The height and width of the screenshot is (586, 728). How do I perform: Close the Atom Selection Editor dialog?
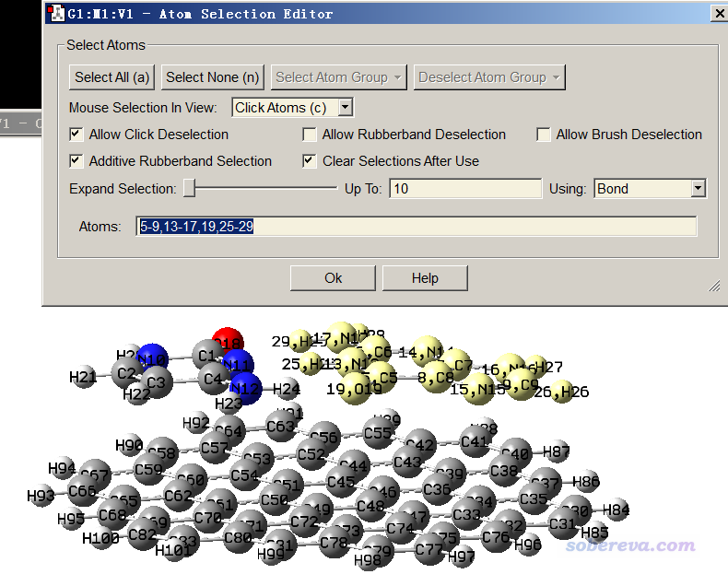coord(718,13)
